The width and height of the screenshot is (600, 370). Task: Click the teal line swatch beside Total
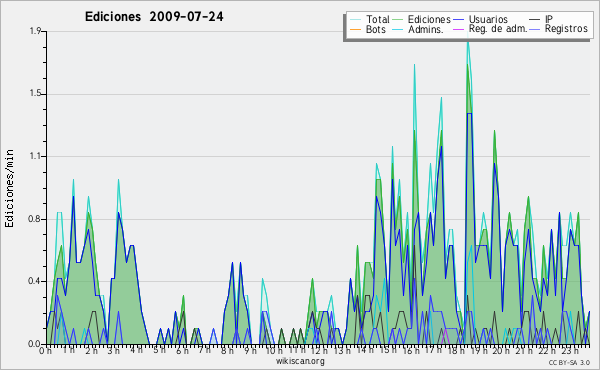tap(355, 20)
